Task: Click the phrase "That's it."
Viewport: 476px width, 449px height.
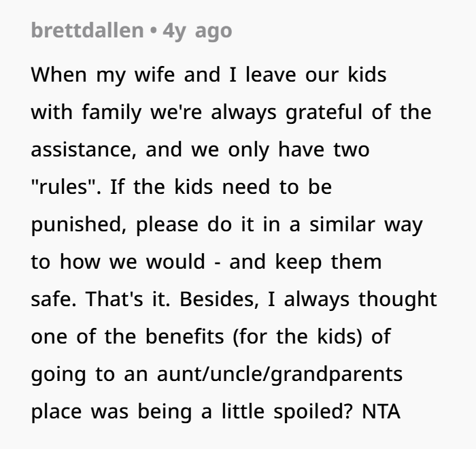Action: click(128, 299)
